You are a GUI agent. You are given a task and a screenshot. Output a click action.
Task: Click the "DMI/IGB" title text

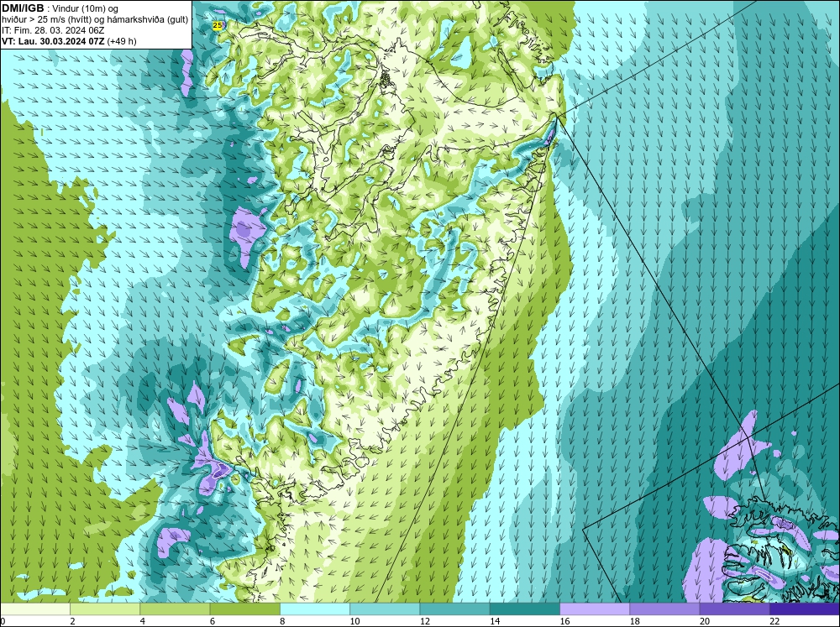click(23, 8)
